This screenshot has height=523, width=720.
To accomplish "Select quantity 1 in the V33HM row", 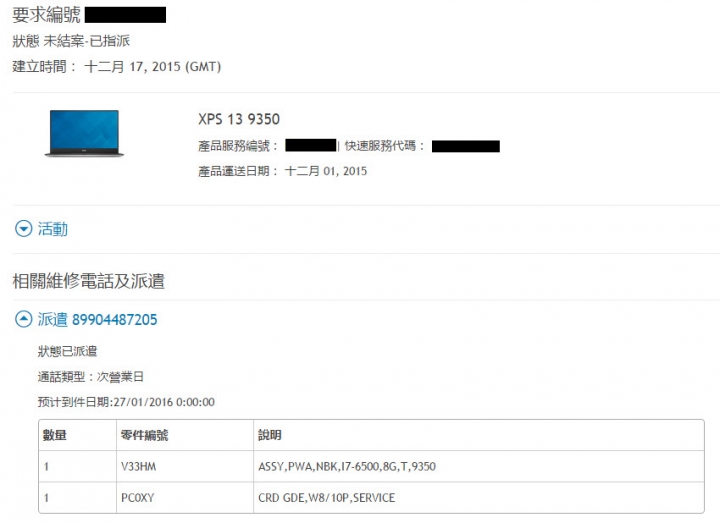I will (x=46, y=467).
